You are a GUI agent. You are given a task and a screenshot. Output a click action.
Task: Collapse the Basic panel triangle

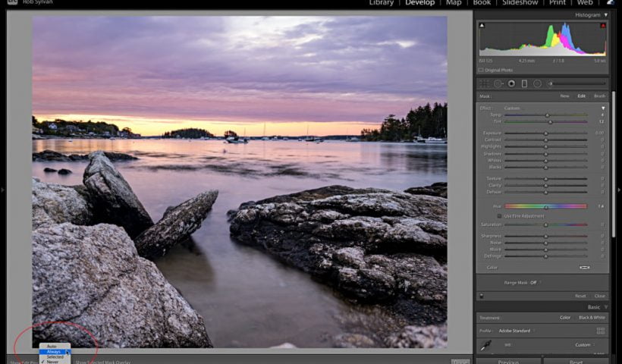(x=607, y=307)
